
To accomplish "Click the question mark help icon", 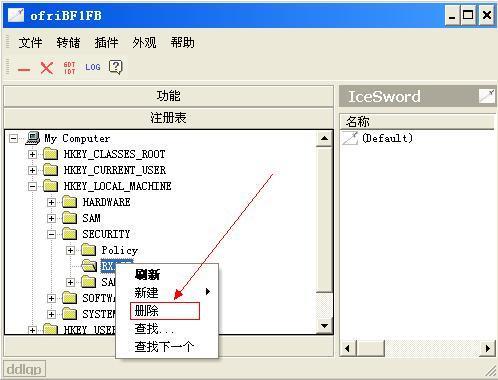I will [x=116, y=68].
